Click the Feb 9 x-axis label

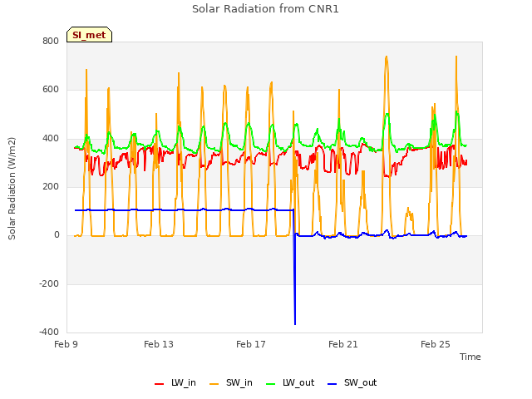point(66,344)
